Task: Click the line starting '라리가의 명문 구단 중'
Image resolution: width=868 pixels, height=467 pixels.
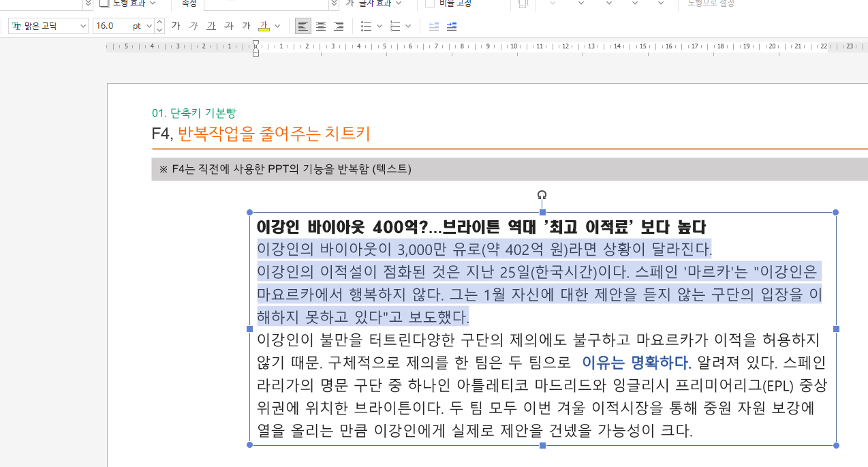Action: tap(542, 385)
